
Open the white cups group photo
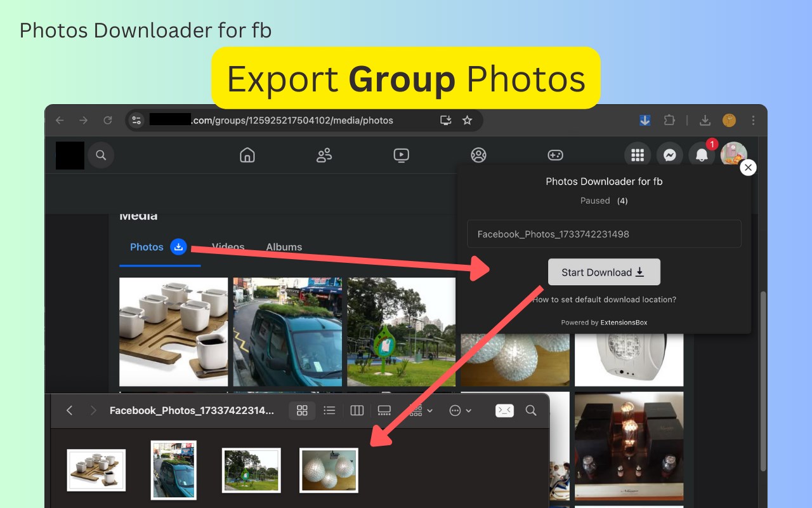point(173,332)
